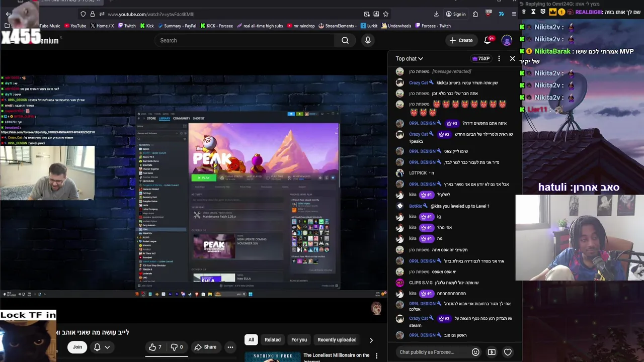
Task: Select the For you filter chip
Action: 299,340
